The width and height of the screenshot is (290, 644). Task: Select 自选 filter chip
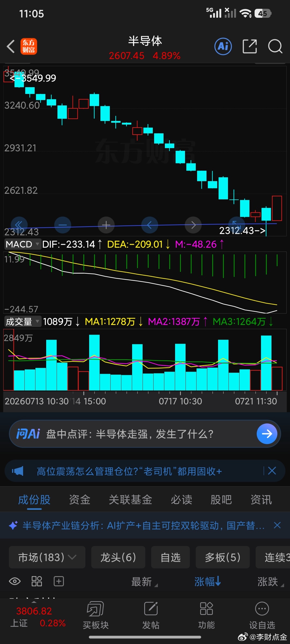click(171, 557)
